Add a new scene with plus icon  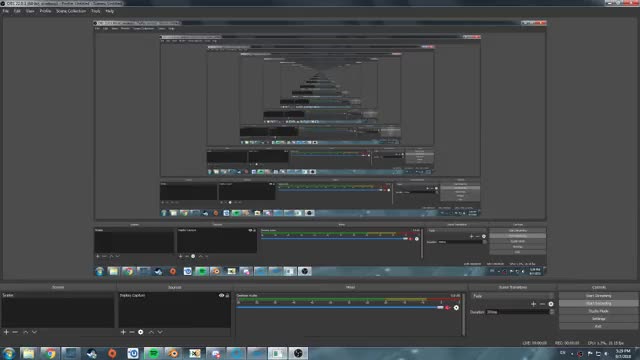click(x=6, y=332)
